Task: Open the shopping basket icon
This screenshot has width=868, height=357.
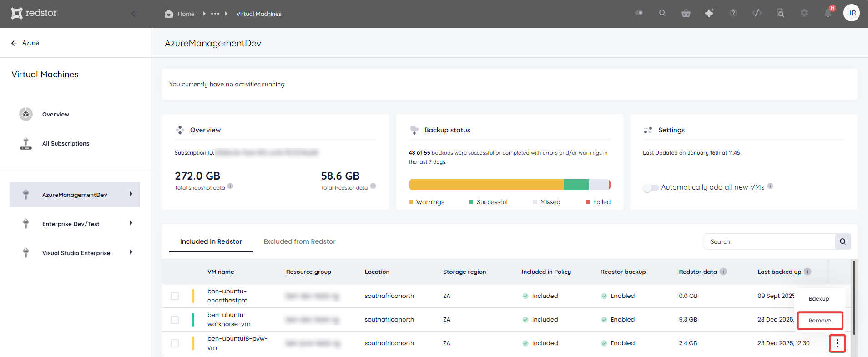Action: tap(686, 13)
